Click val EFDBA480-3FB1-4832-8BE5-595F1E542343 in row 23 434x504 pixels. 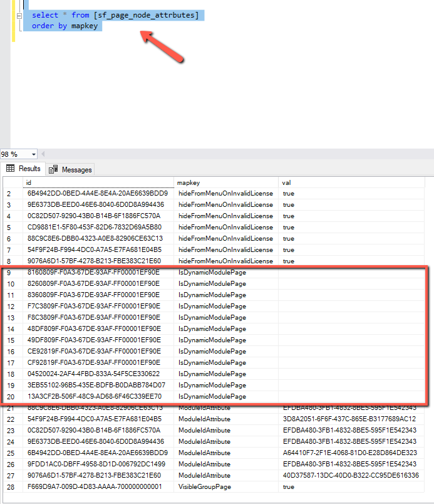351,430
